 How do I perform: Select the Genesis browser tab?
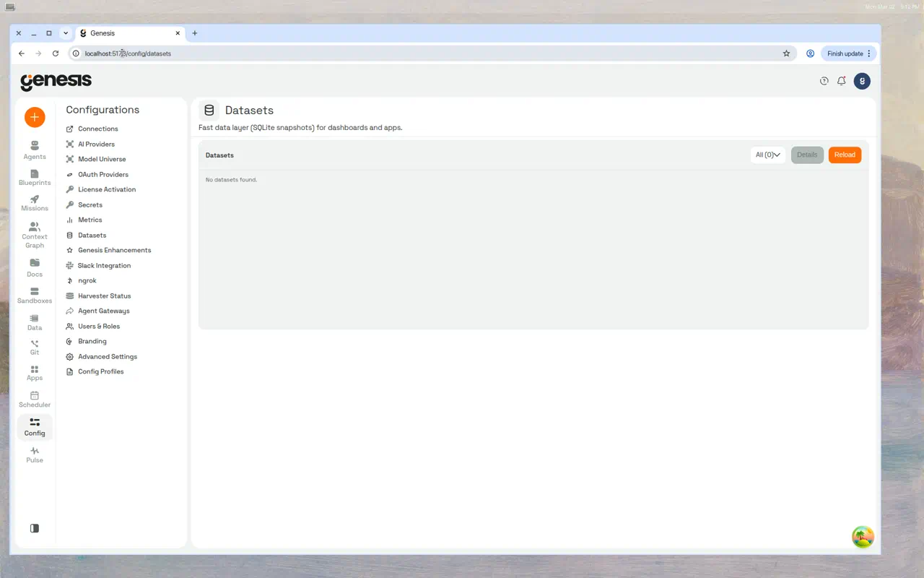click(x=130, y=33)
